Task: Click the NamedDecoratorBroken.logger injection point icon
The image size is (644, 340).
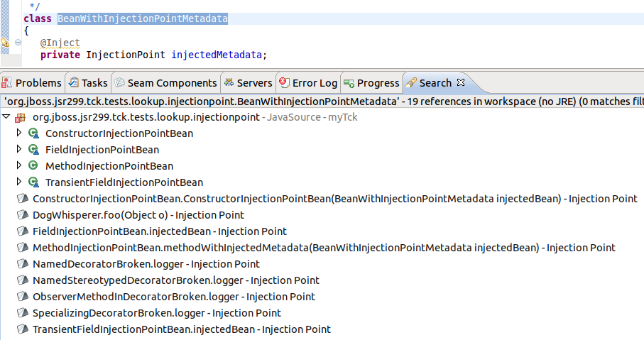Action: pos(22,264)
